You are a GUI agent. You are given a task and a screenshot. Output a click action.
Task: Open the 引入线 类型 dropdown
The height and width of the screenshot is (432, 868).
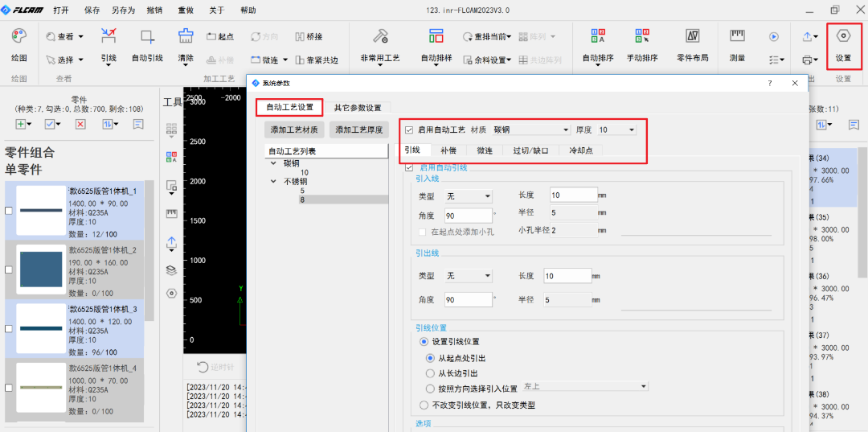coord(469,196)
